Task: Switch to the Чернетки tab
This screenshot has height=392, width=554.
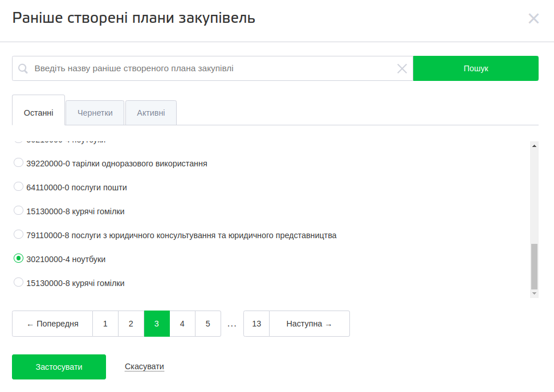Action: (x=95, y=113)
